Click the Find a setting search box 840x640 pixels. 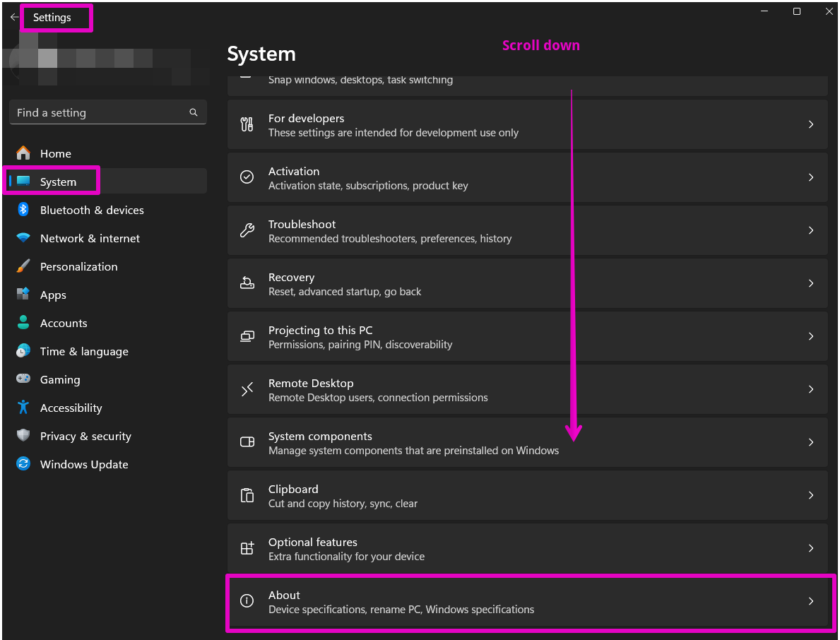click(x=107, y=112)
